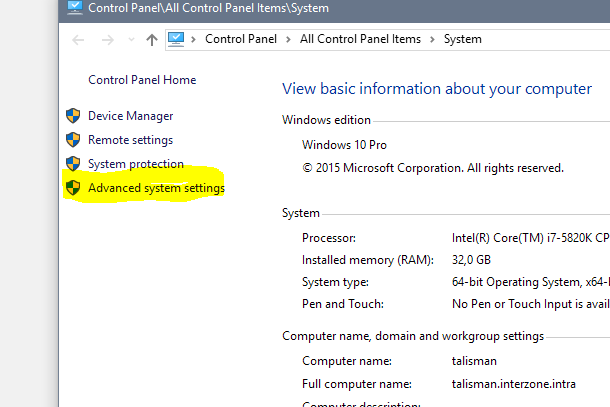The image size is (610, 407).
Task: Click the Computer name: label
Action: tap(347, 361)
